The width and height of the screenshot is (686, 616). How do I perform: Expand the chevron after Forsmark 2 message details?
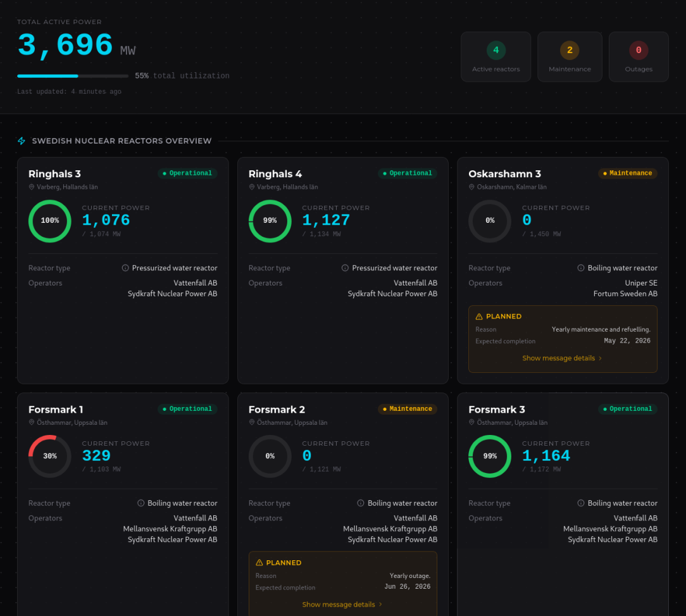click(380, 605)
